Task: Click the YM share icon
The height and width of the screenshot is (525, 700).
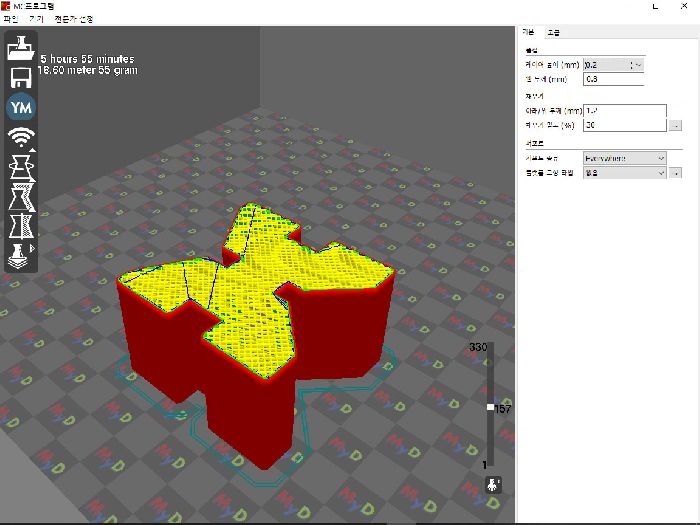Action: [x=21, y=108]
